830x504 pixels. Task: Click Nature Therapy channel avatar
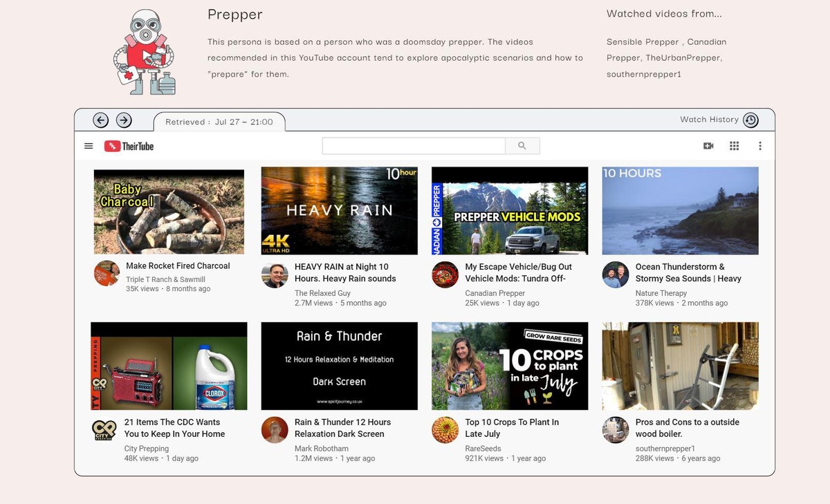615,275
